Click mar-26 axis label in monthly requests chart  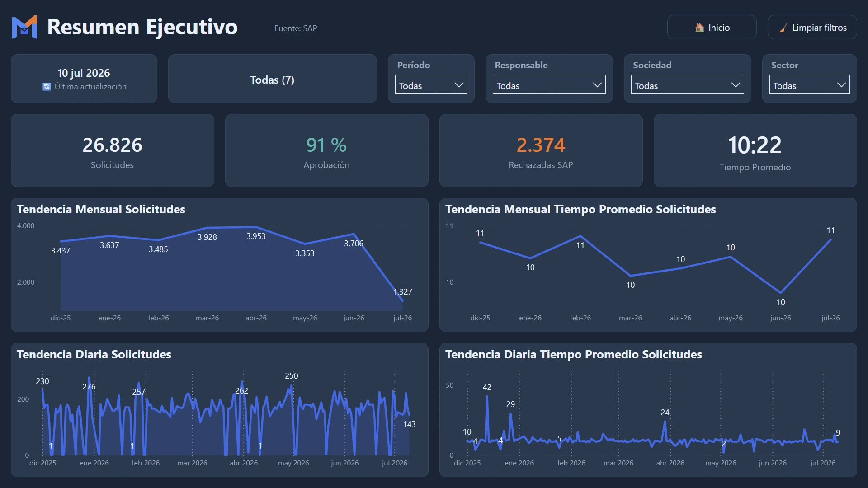(207, 318)
